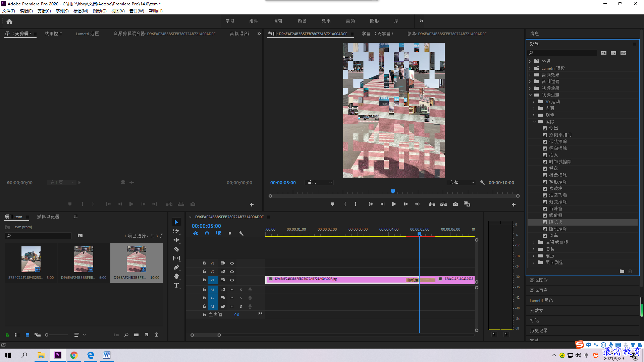Expand the 预设 effects folder
The width and height of the screenshot is (644, 362).
(x=530, y=61)
